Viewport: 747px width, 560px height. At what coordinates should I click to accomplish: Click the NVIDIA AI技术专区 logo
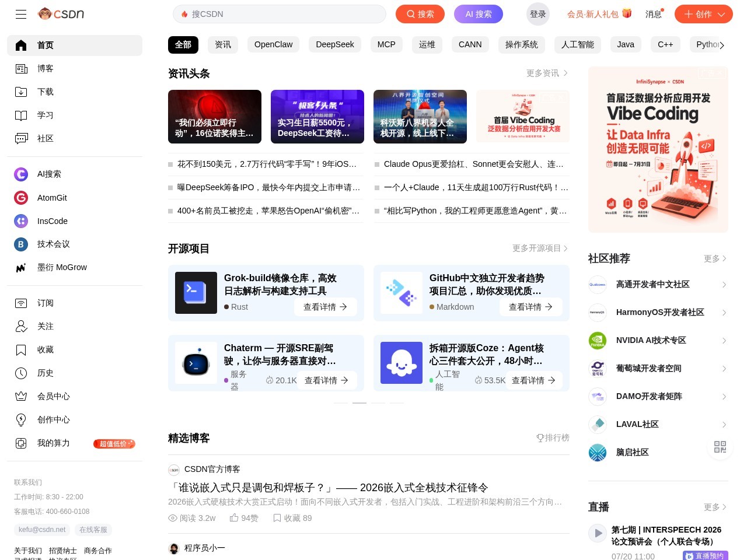[x=598, y=340]
